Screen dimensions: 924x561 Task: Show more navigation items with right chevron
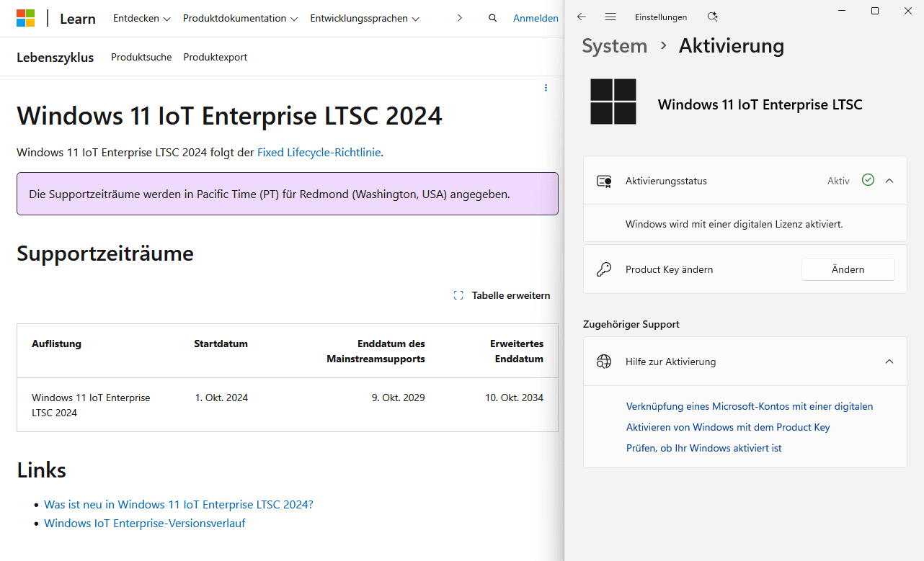click(x=460, y=18)
